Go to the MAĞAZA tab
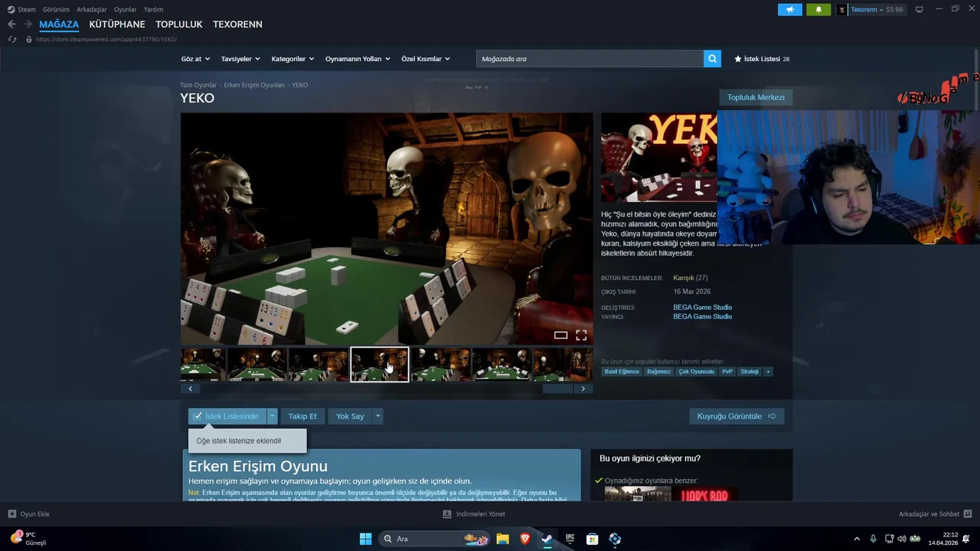The height and width of the screenshot is (551, 980). 59,24
